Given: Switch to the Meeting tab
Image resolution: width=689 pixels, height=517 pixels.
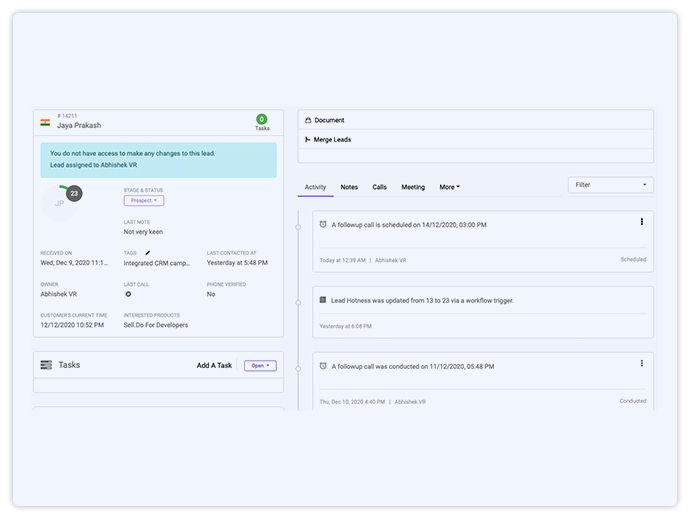Looking at the screenshot, I should pos(413,187).
